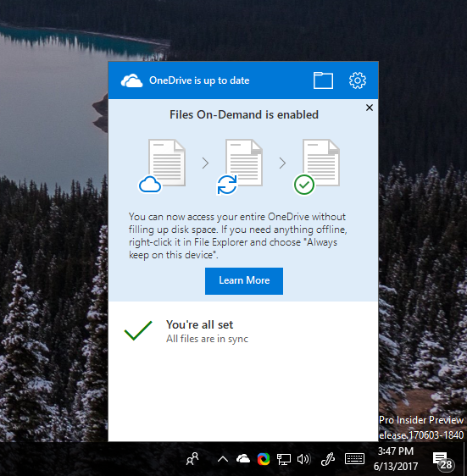Open OneDrive settings gear icon
This screenshot has height=476, width=467.
pos(358,80)
